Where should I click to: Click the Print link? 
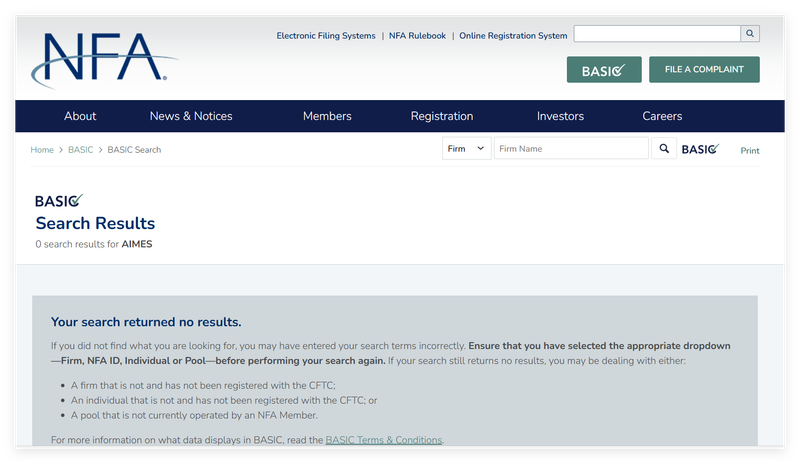(750, 151)
